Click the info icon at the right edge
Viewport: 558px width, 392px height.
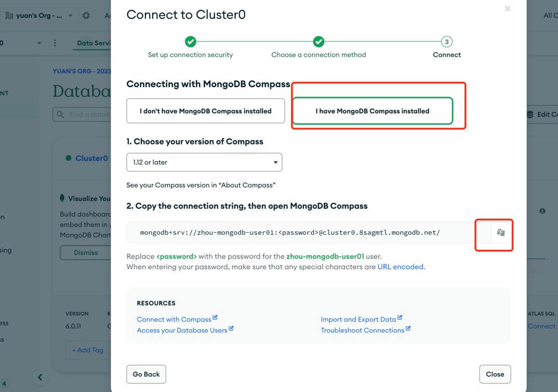click(542, 211)
